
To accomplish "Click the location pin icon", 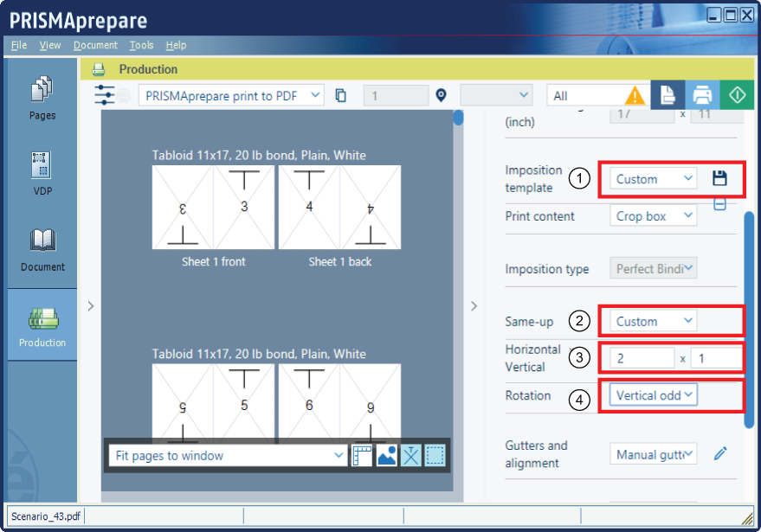I will (x=441, y=95).
